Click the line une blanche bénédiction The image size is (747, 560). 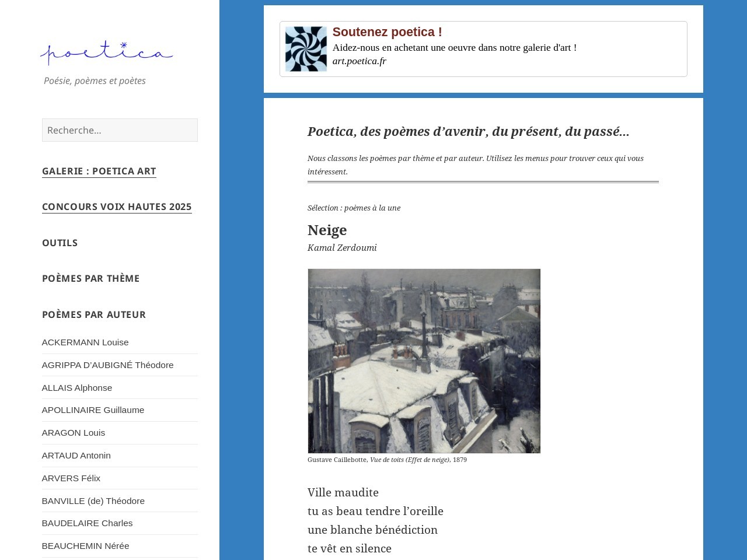[x=372, y=530]
